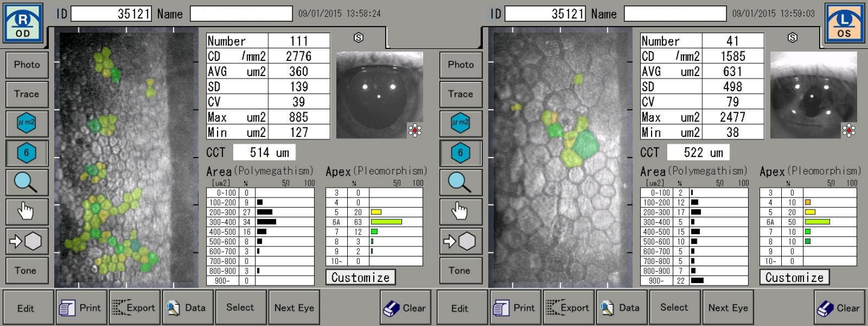Click Print in the left bottom toolbar
Screen dimensions: 868x326
click(x=83, y=307)
